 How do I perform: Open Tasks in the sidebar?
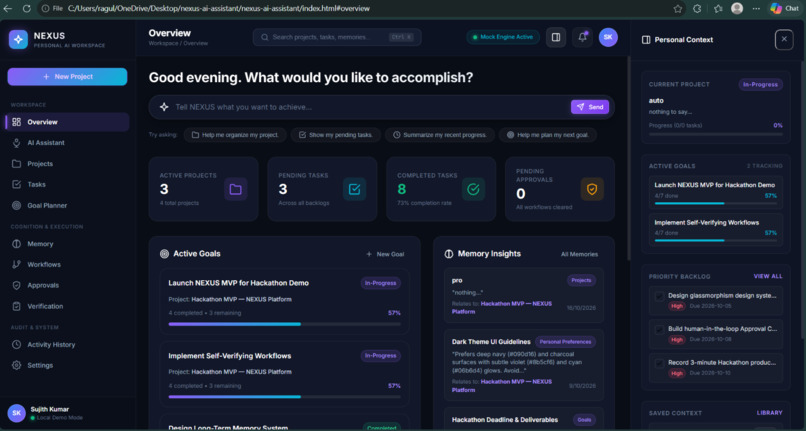click(x=67, y=184)
